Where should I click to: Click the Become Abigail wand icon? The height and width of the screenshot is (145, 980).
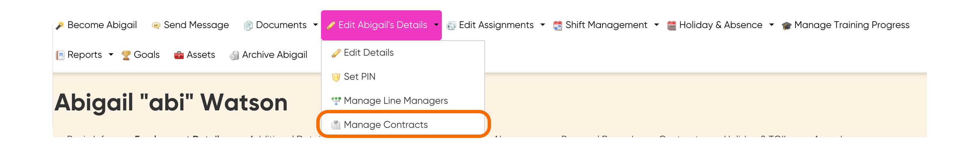point(60,25)
